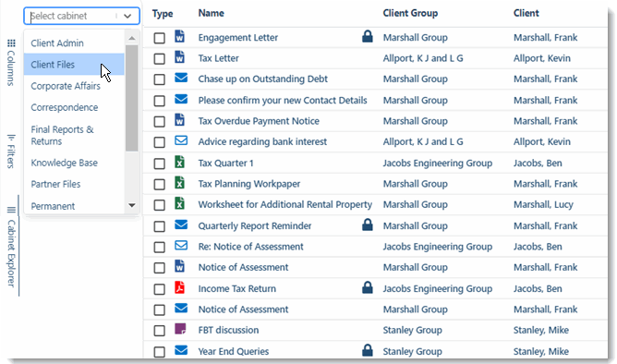Sort by the Name column header
617x364 pixels.
pyautogui.click(x=212, y=13)
